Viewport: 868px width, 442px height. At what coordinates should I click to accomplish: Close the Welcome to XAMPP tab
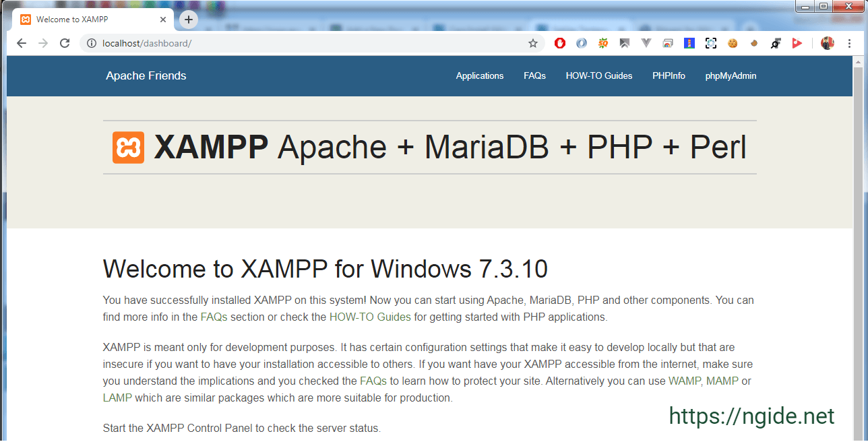[163, 20]
